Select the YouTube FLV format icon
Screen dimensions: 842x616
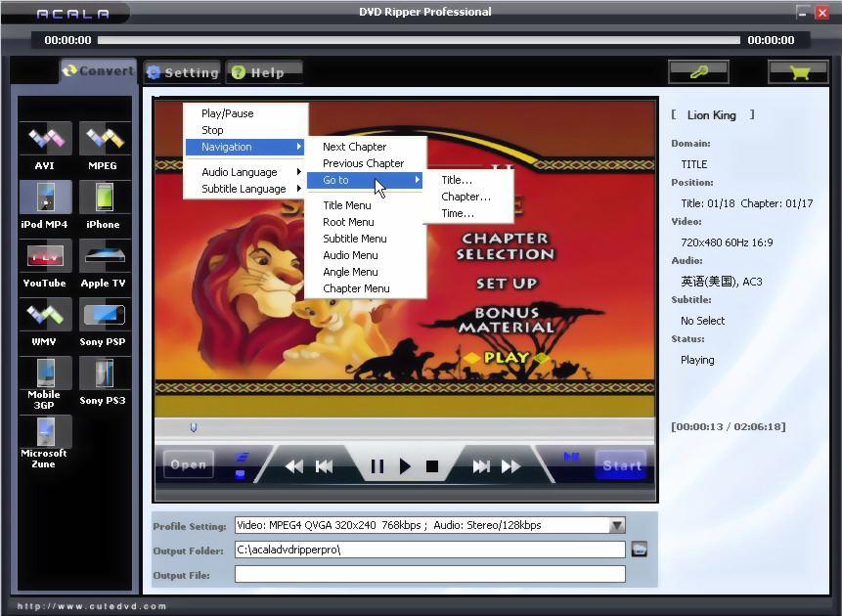(45, 257)
